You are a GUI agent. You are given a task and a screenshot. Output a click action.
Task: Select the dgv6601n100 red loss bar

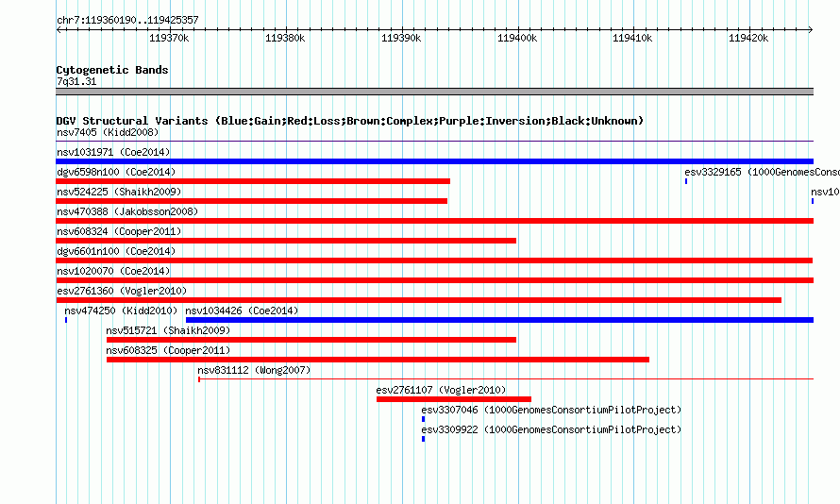434,260
